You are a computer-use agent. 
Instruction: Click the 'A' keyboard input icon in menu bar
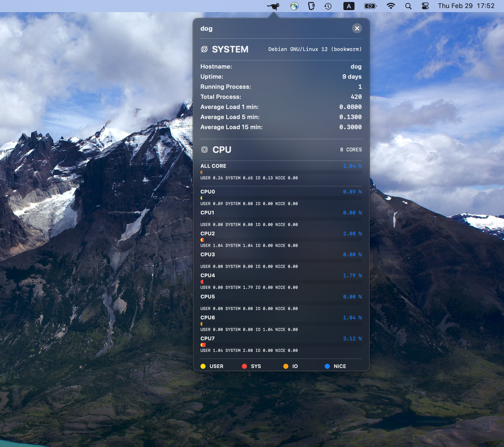348,6
